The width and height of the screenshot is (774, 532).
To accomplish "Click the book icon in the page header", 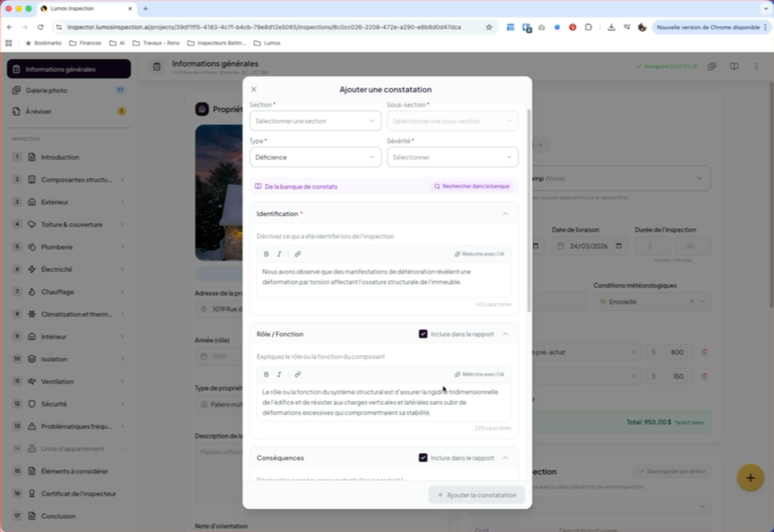I will click(x=734, y=66).
